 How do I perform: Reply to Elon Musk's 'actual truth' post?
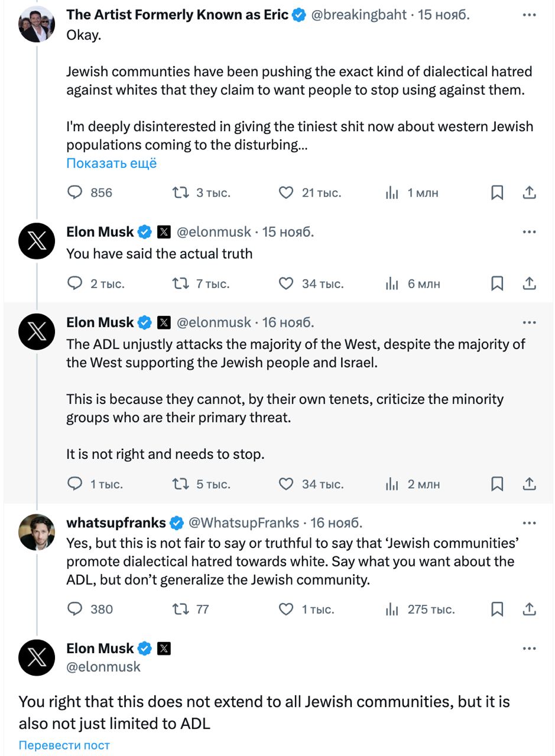click(x=74, y=283)
